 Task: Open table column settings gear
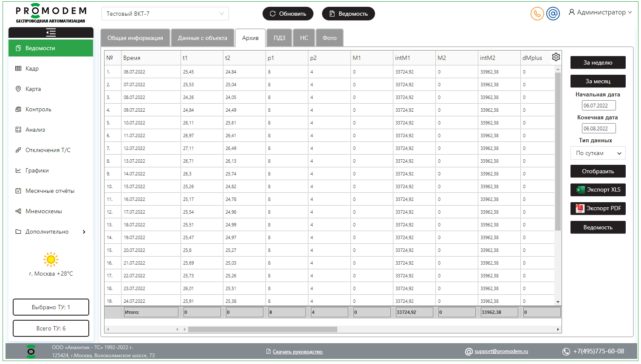(556, 57)
